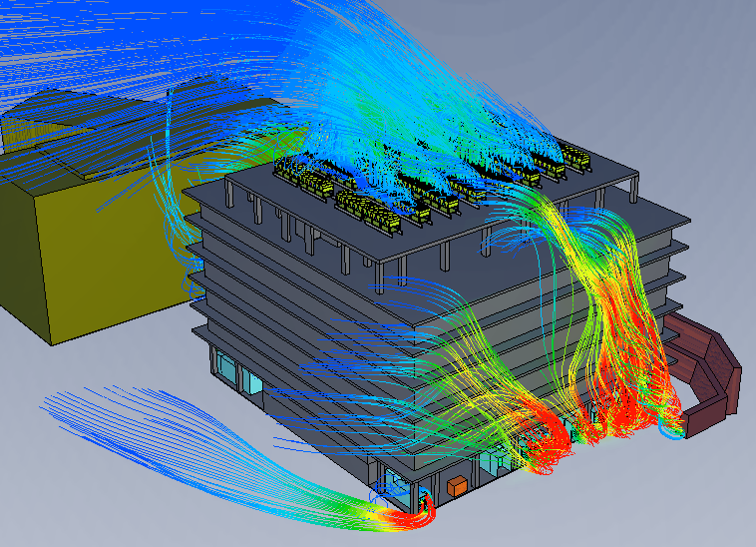Click the empty gray background at upper right
The width and height of the screenshot is (756, 547).
pos(688,60)
